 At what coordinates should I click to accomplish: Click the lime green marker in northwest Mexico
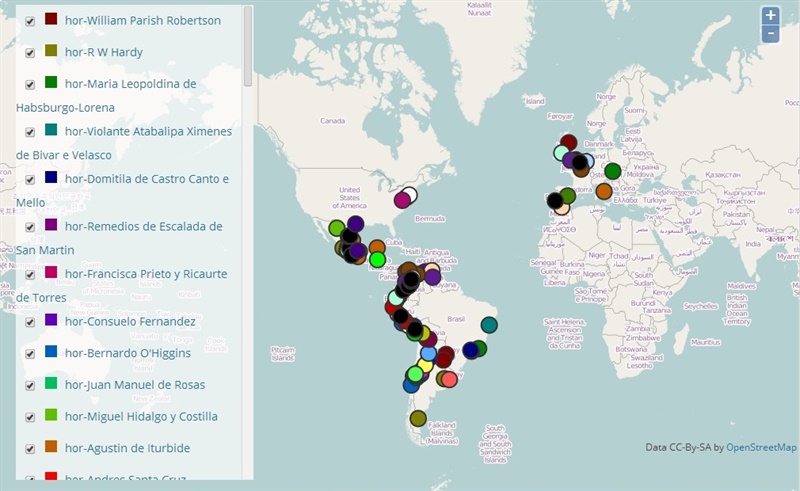pos(337,228)
